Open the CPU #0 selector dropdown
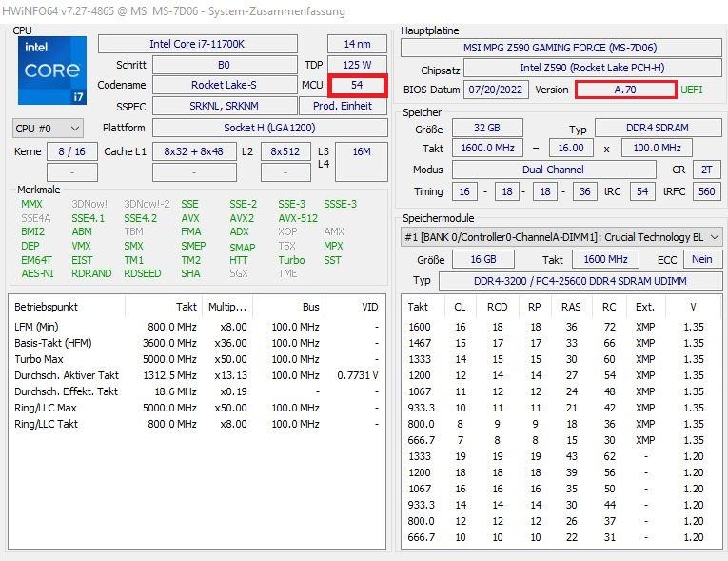 click(x=48, y=129)
